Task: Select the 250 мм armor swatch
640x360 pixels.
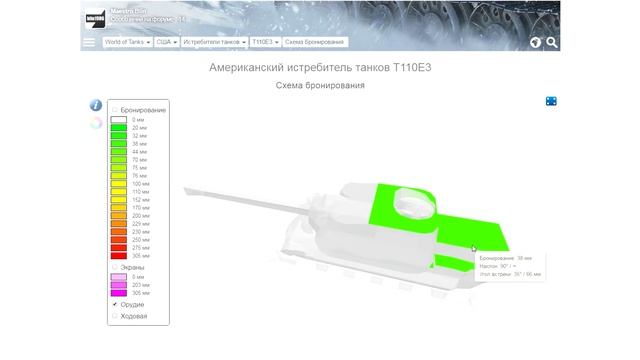Action: coord(118,240)
